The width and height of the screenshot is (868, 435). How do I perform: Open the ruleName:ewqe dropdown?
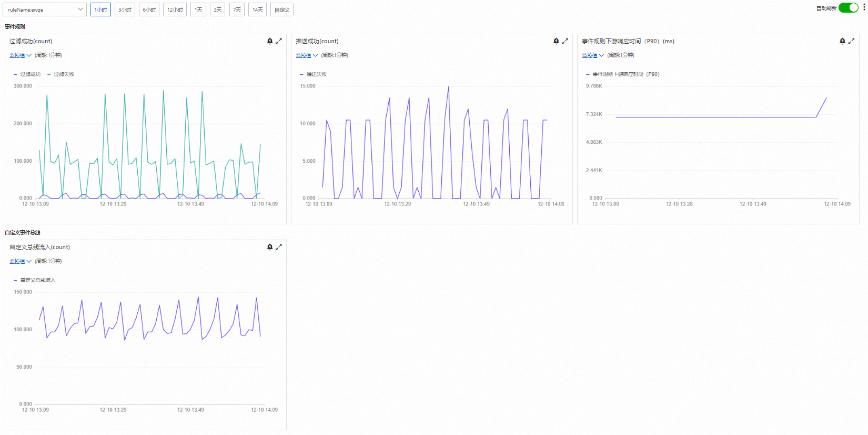point(45,9)
